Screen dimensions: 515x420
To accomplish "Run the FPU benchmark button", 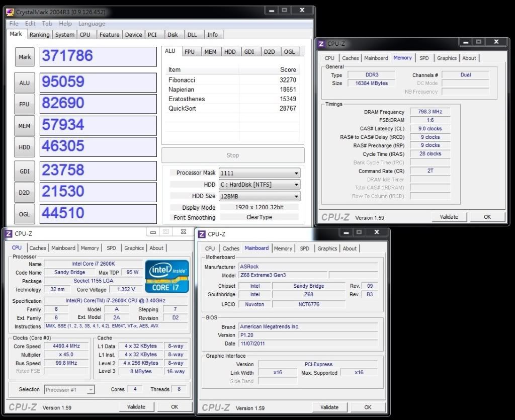I will [25, 105].
